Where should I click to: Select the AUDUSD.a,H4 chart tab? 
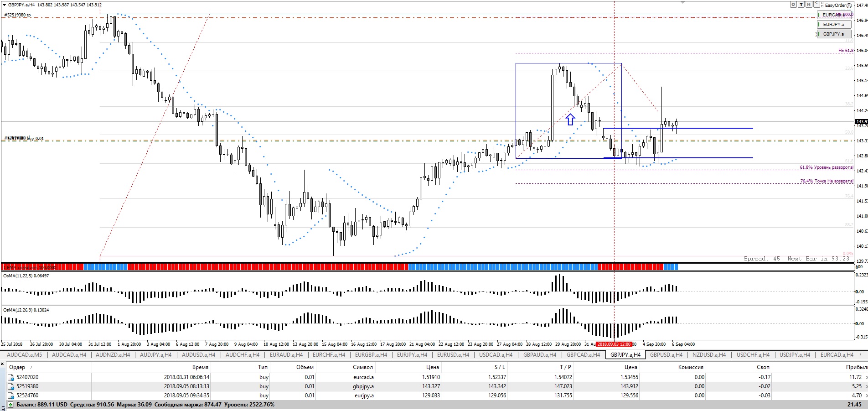[198, 355]
